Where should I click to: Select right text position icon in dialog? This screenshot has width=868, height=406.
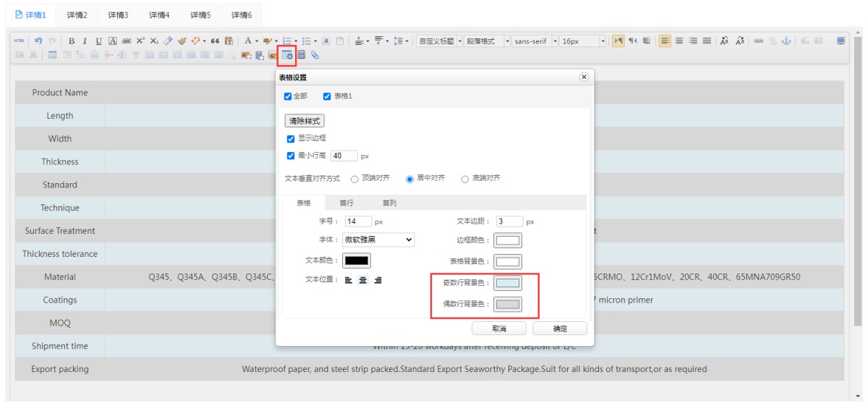pyautogui.click(x=378, y=280)
